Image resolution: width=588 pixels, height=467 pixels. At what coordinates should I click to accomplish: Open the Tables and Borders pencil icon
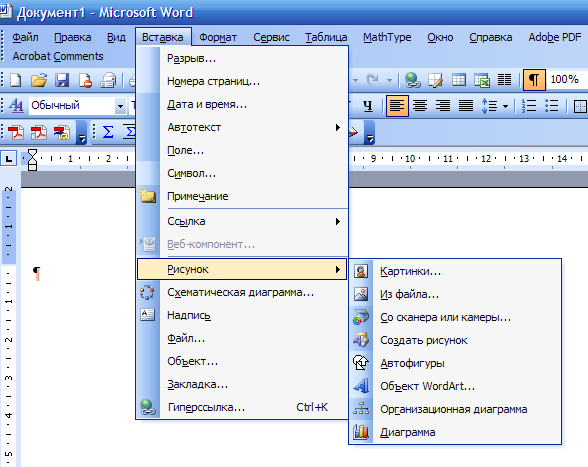coord(435,80)
